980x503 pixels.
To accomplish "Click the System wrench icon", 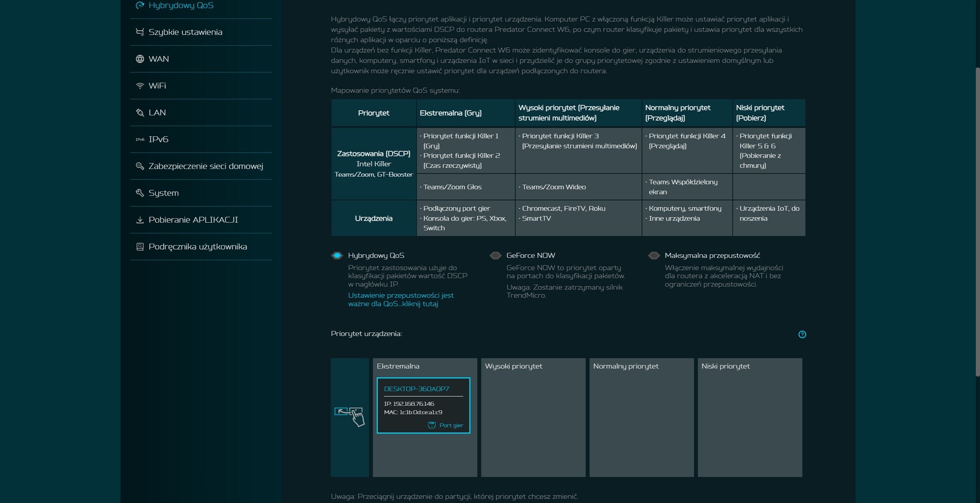I will coord(140,193).
